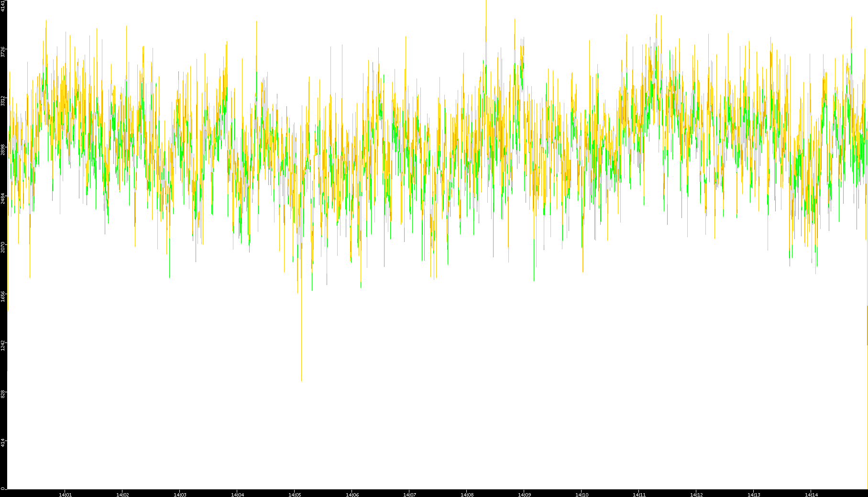Click the 4141 value axis label

coord(3,6)
